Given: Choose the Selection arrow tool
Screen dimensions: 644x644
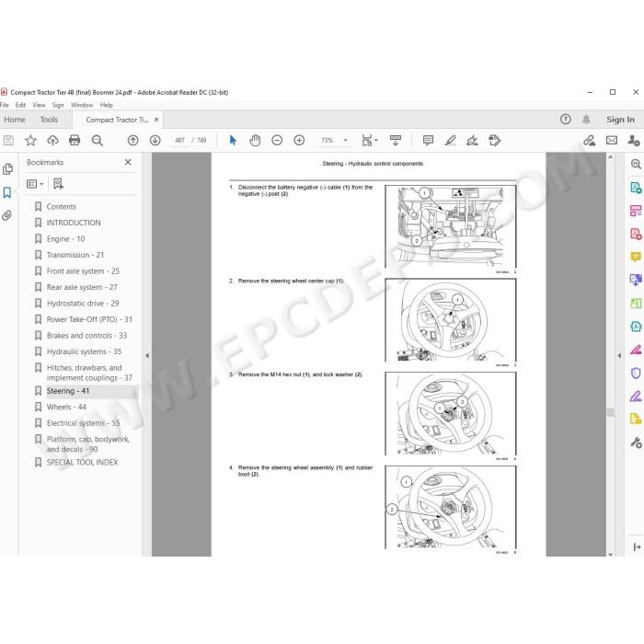Looking at the screenshot, I should click(233, 141).
